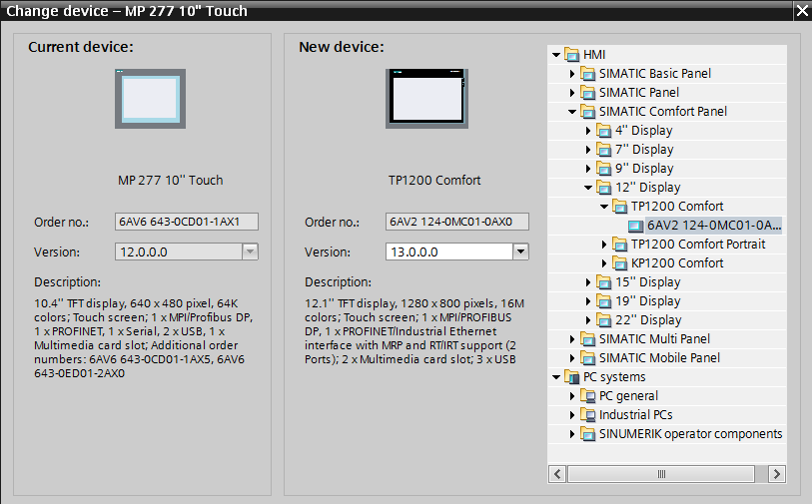Click the PC general folder icon

(x=587, y=396)
